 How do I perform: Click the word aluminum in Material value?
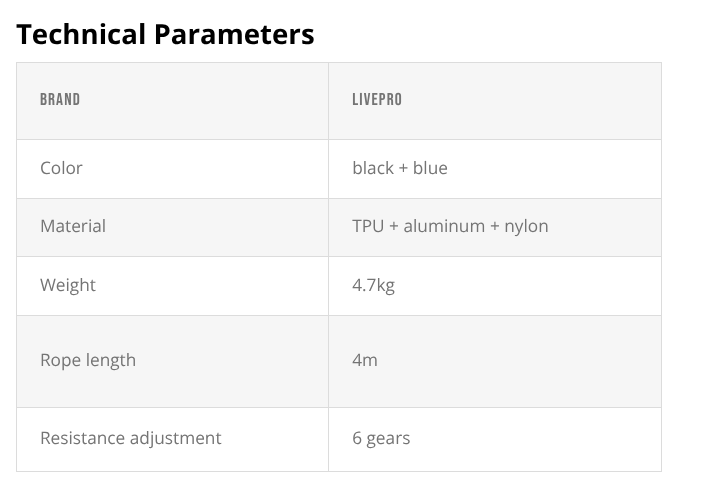tap(443, 226)
